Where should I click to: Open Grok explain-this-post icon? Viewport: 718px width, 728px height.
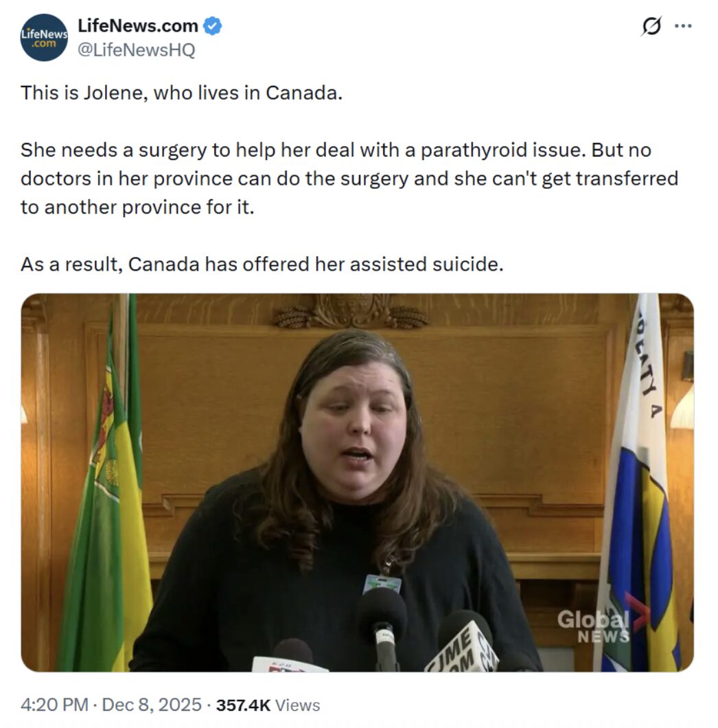(651, 26)
